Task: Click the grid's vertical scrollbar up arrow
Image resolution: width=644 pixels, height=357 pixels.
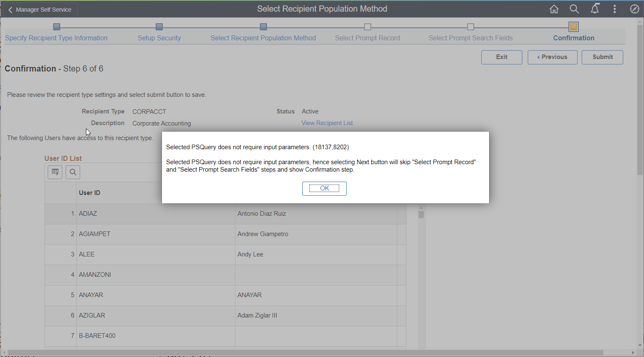Action: pos(421,207)
